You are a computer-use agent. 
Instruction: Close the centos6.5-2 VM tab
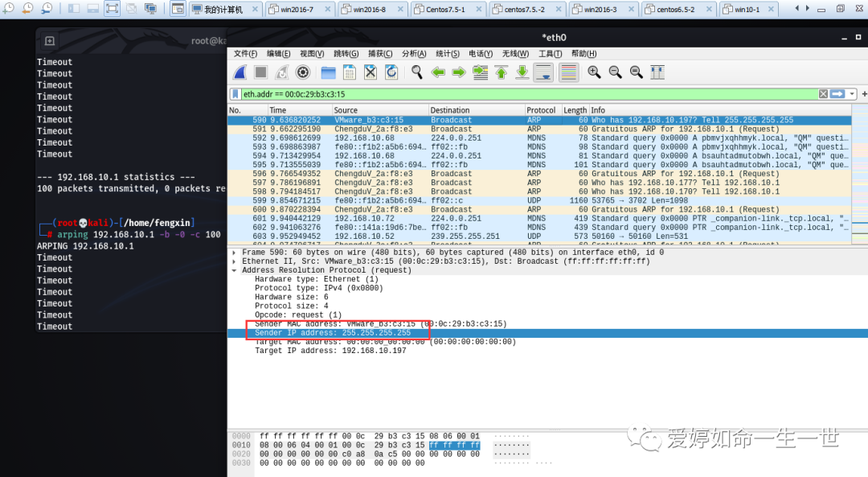709,10
